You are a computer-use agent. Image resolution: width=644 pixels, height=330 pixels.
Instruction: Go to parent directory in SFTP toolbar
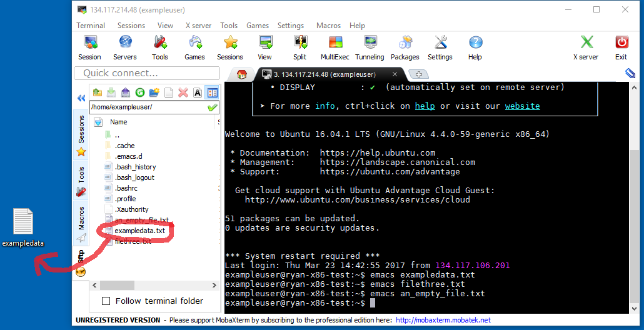(97, 92)
